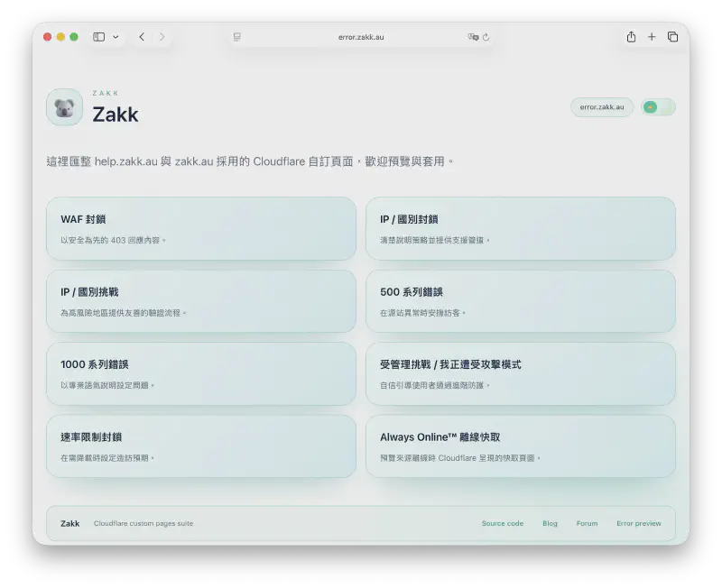This screenshot has width=722, height=588.
Task: Open the sidebar dropdown chevron
Action: click(116, 37)
